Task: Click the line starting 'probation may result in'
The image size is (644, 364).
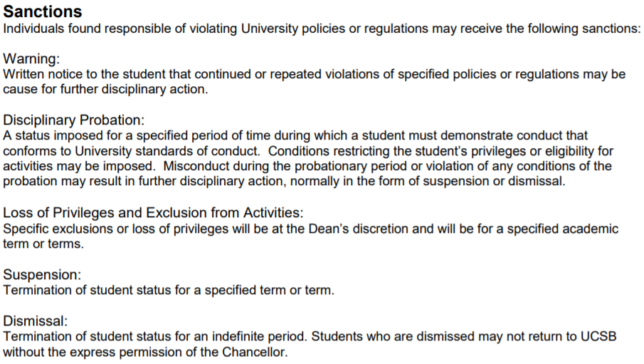Action: click(x=284, y=181)
